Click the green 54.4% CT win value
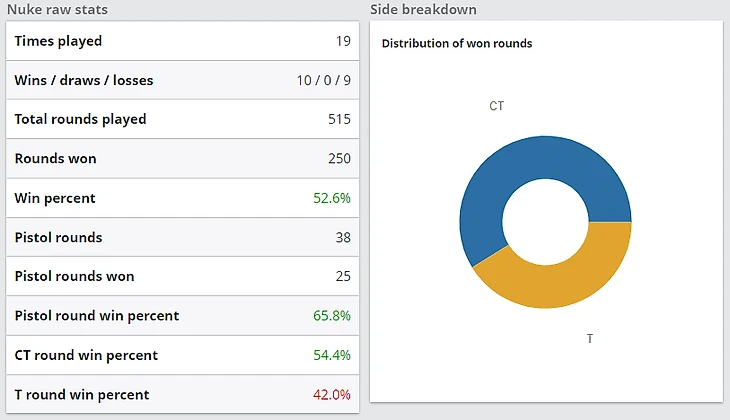This screenshot has width=730, height=420. (x=332, y=355)
